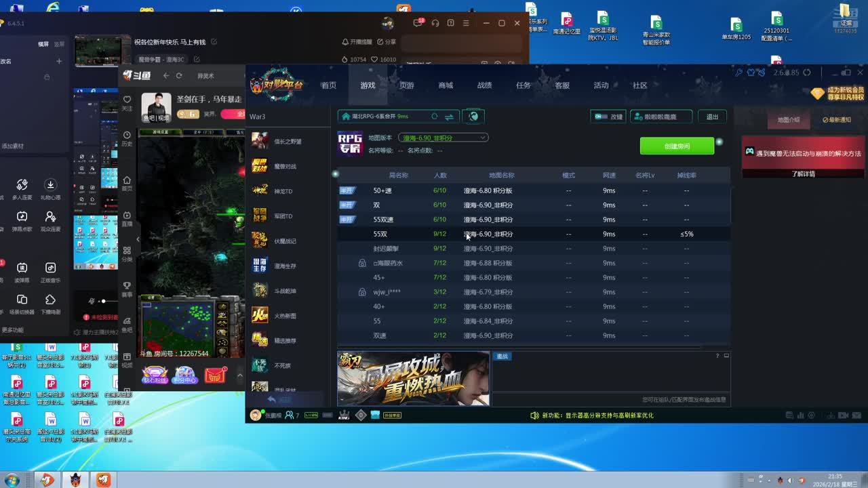Open 了解详情 link in right panel
Viewport: 868px width, 488px height.
pyautogui.click(x=803, y=174)
